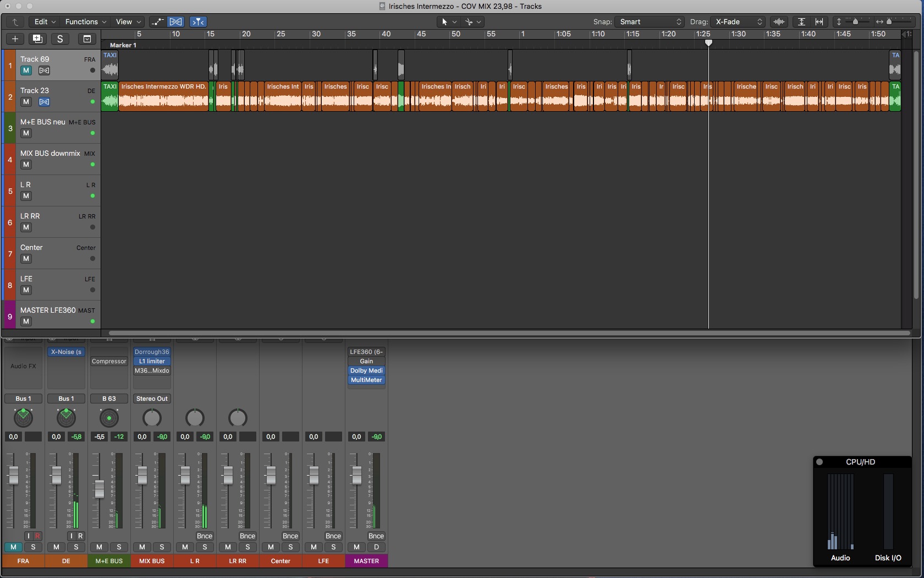
Task: Click the M+E BUS volume fader
Action: [99, 489]
